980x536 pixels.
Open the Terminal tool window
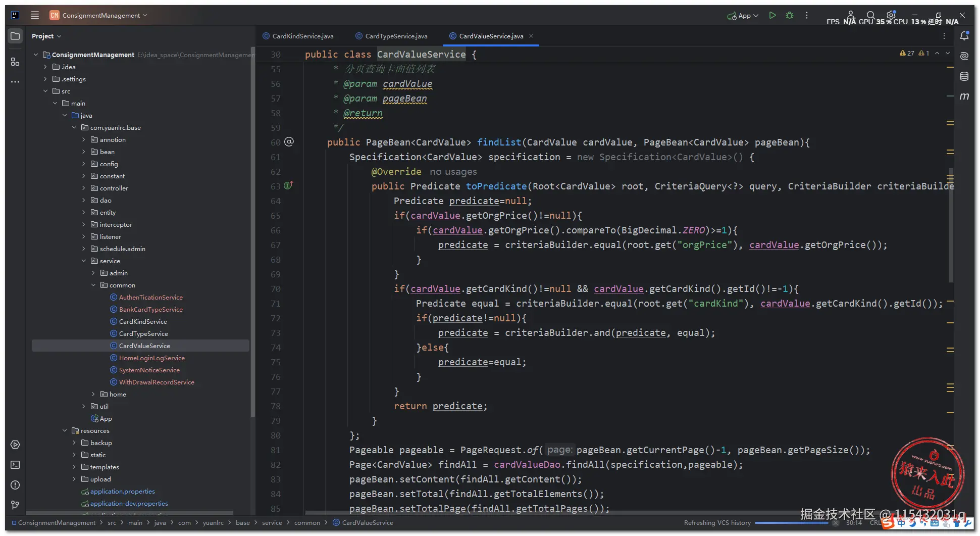(15, 465)
